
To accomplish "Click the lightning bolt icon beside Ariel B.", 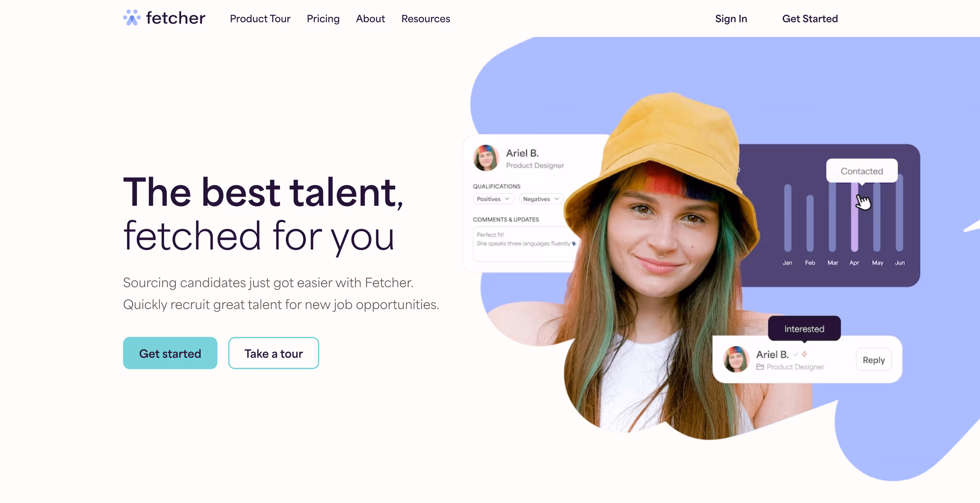I will [805, 354].
